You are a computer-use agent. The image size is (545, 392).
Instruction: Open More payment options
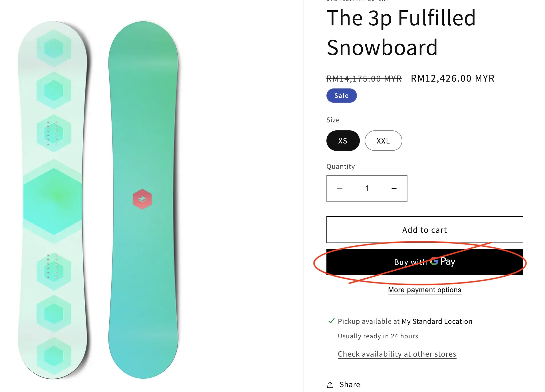[424, 290]
